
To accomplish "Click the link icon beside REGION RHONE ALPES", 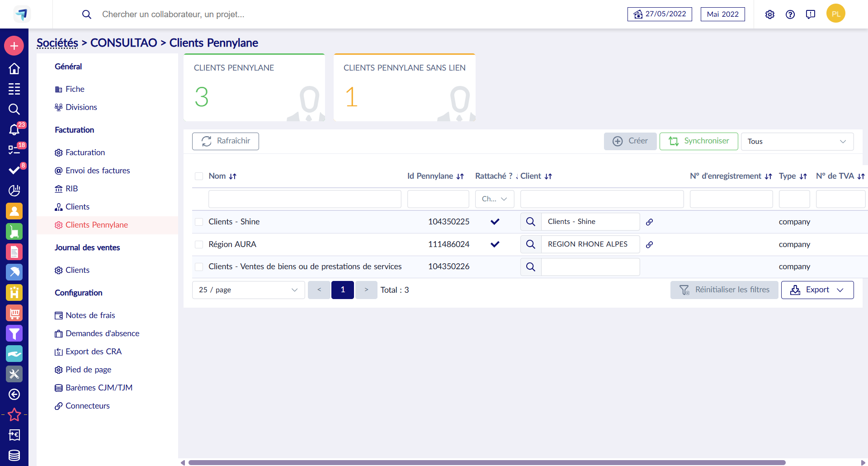I will (x=649, y=245).
